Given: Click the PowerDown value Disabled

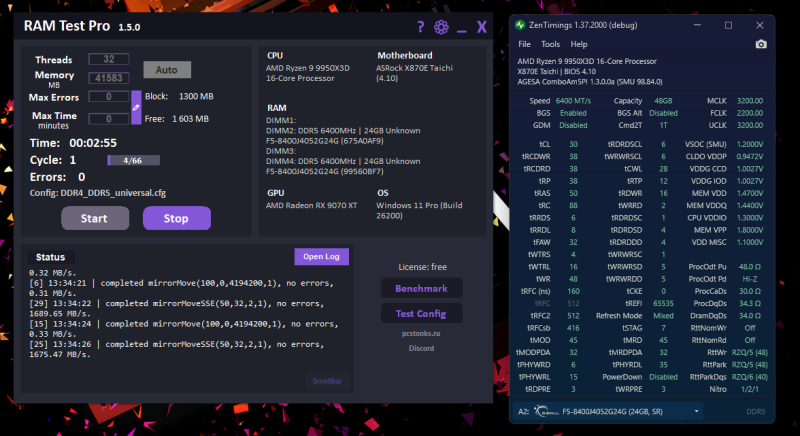Looking at the screenshot, I should pyautogui.click(x=663, y=377).
